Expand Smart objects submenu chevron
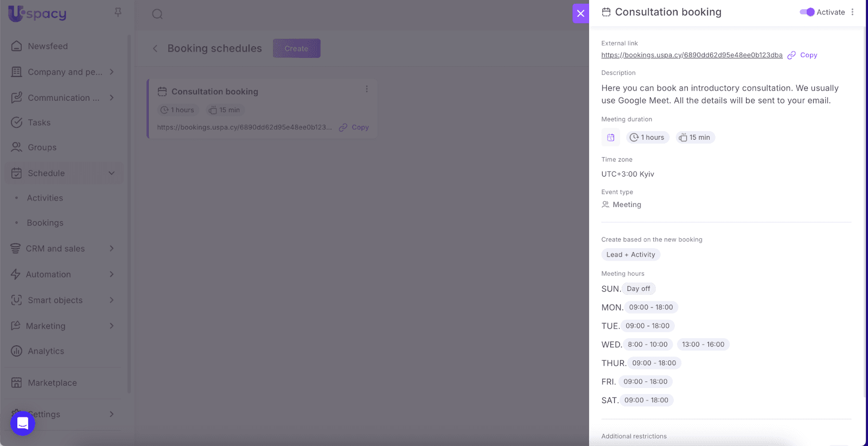 (x=112, y=300)
